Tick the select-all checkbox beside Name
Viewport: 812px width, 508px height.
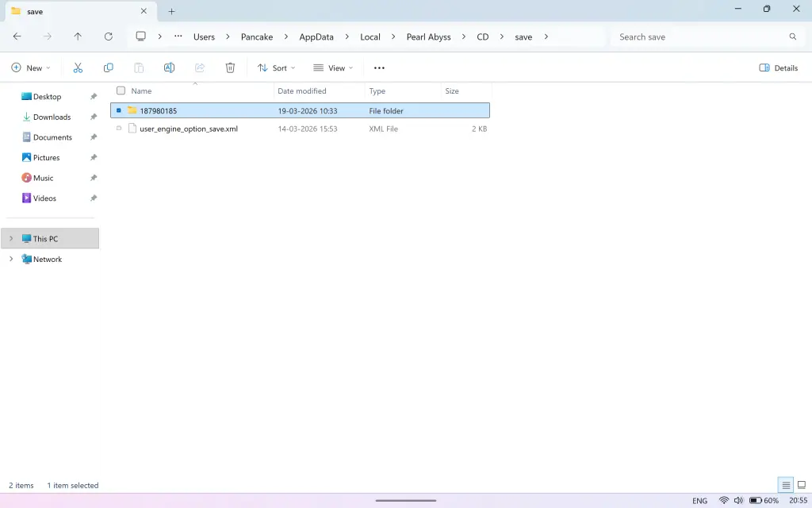(121, 90)
